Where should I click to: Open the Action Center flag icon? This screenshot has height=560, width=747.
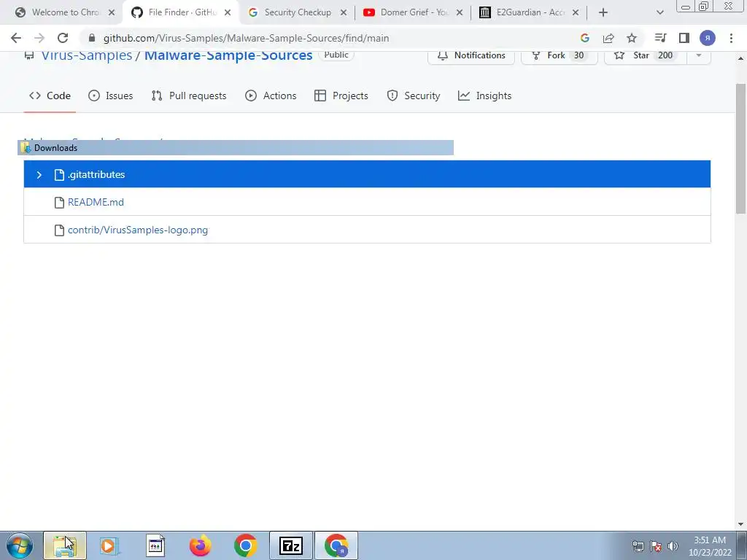coord(656,546)
